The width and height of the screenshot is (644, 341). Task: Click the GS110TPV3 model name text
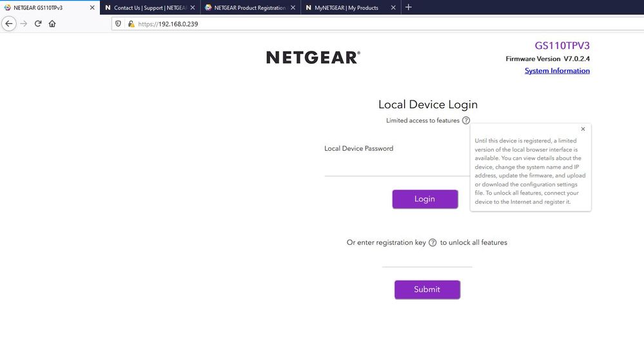click(562, 46)
